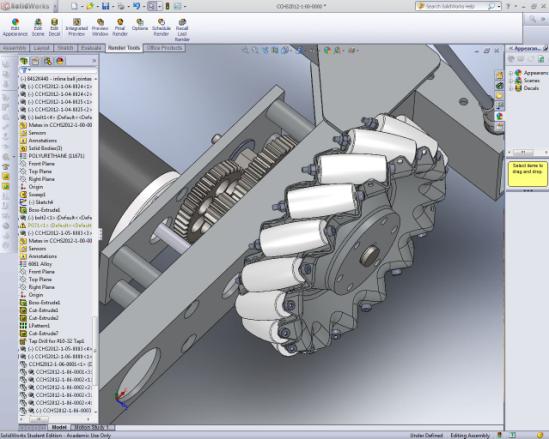The height and width of the screenshot is (439, 549).
Task: Click the help question mark icon
Action: (508, 6)
